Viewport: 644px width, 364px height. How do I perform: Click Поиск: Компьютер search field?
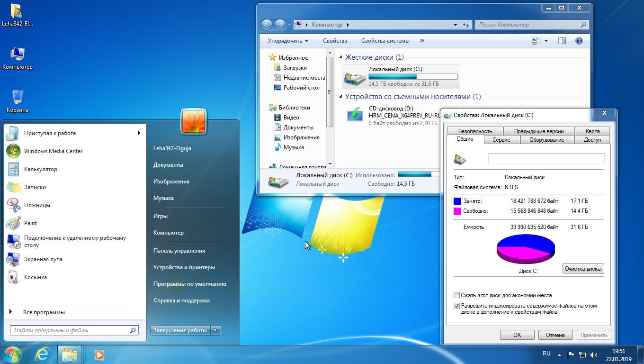532,25
